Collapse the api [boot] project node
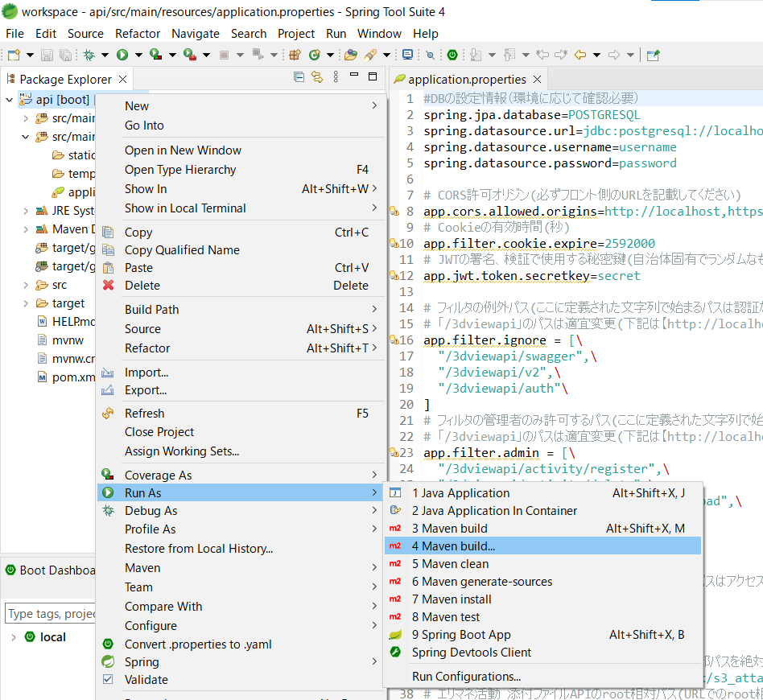The image size is (763, 700). [9, 100]
